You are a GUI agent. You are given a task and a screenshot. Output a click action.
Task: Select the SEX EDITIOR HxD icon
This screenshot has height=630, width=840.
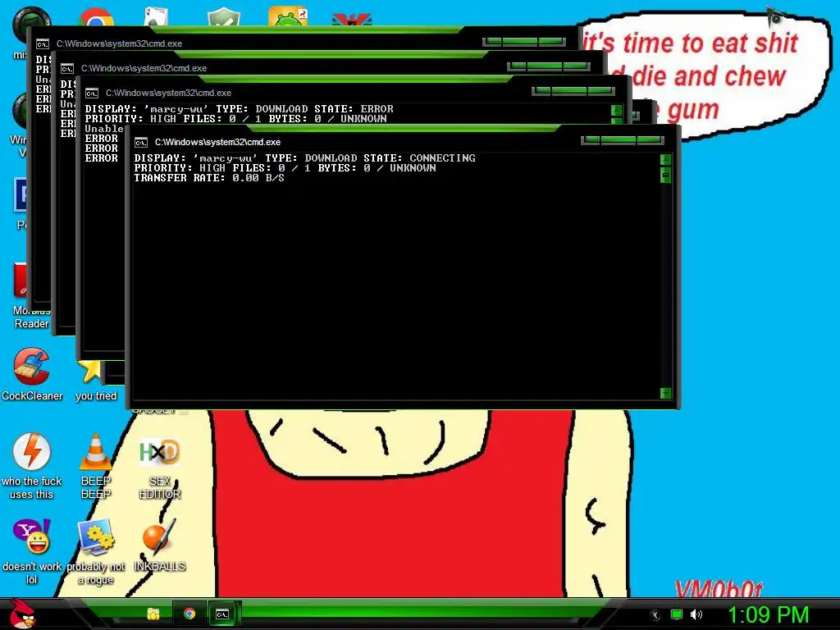click(160, 468)
